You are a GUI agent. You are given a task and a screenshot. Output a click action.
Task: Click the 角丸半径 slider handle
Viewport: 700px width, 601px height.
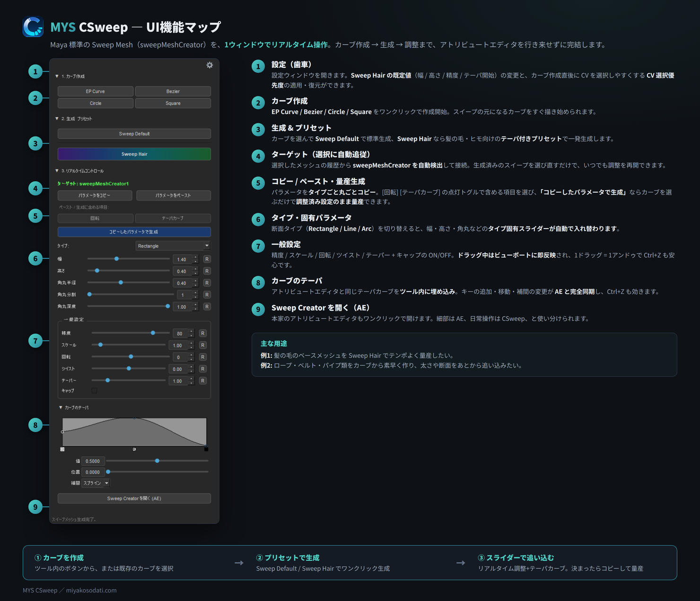(x=121, y=283)
